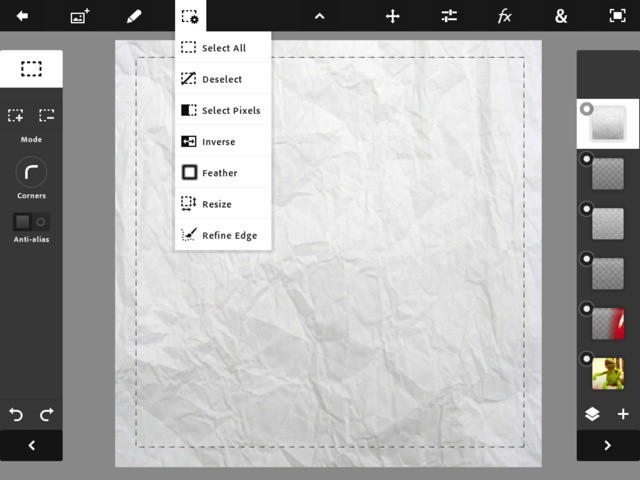Toggle visibility of the photo layer
Screen dimensions: 640x480
tap(586, 358)
